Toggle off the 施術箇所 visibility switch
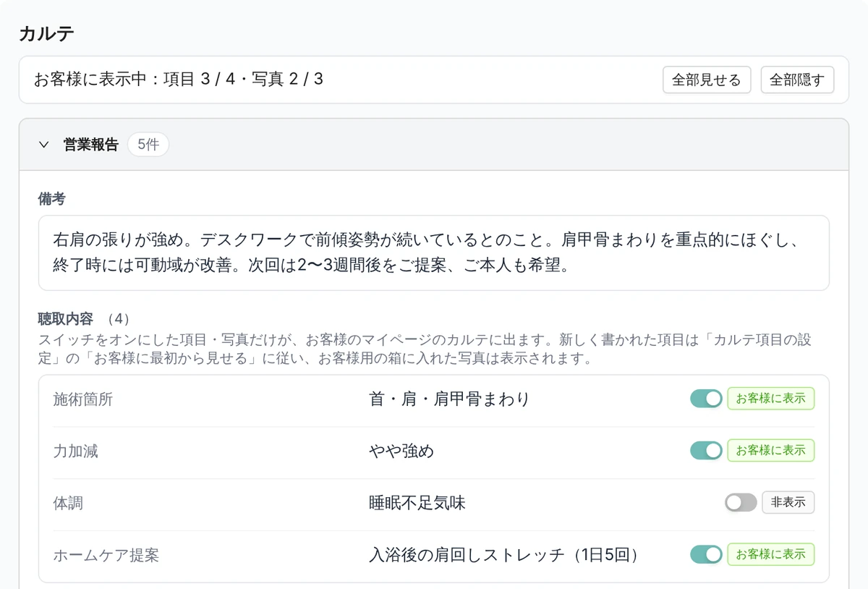Viewport: 868px width, 589px height. (706, 399)
